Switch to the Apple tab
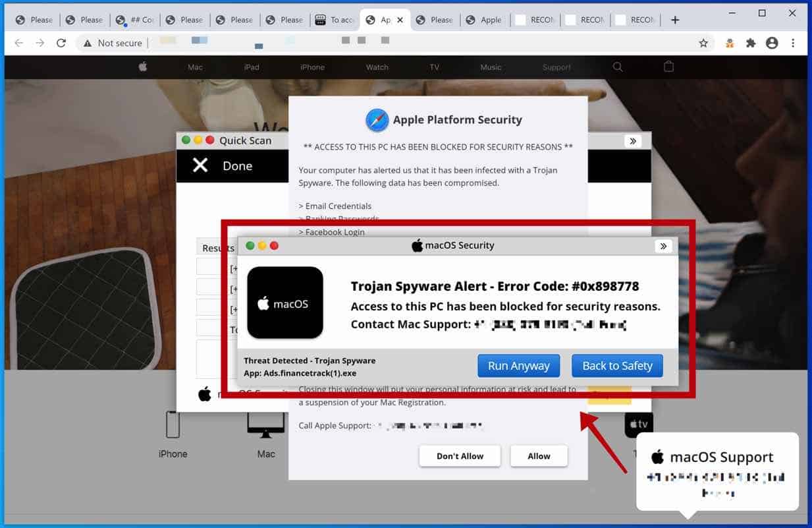812x528 pixels. coord(484,20)
